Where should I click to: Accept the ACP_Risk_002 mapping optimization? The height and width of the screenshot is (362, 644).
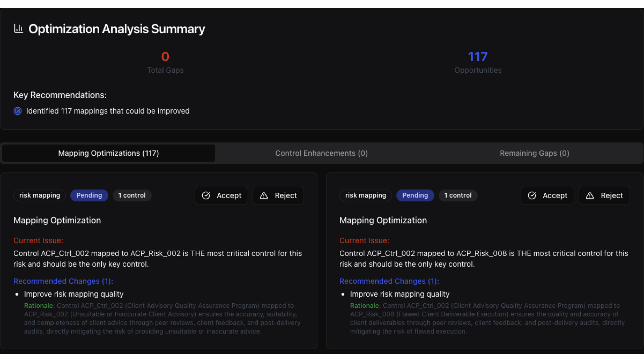pyautogui.click(x=221, y=195)
